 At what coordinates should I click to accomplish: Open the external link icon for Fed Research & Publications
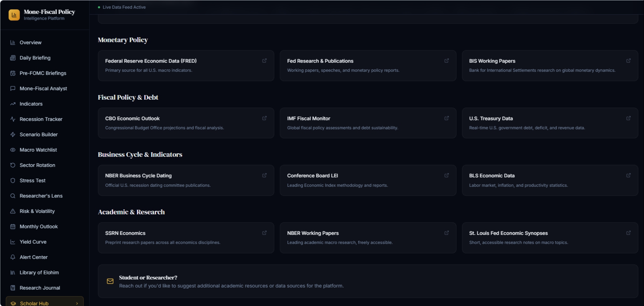[x=446, y=61]
